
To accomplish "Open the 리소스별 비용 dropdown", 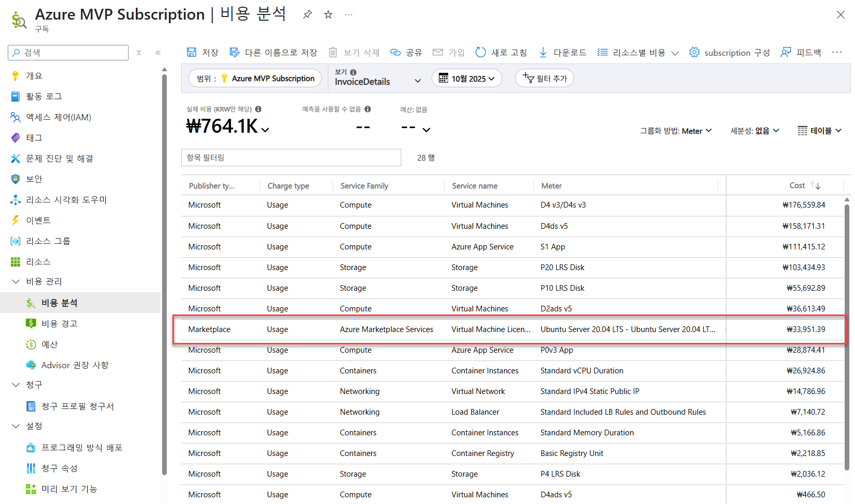I will click(638, 52).
